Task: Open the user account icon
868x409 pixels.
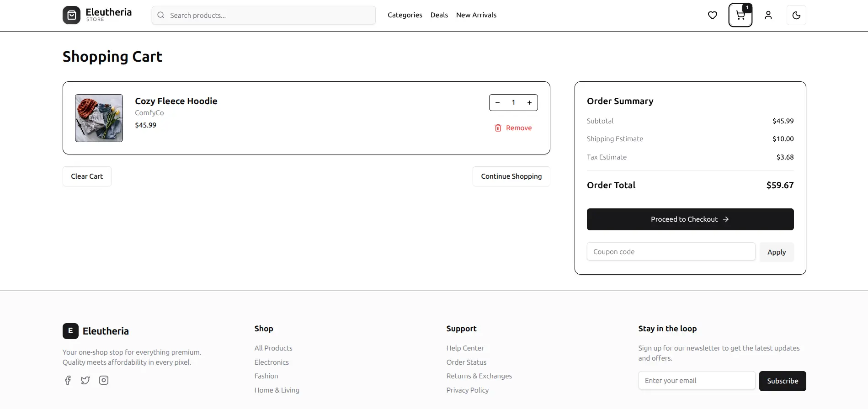Action: click(x=768, y=16)
